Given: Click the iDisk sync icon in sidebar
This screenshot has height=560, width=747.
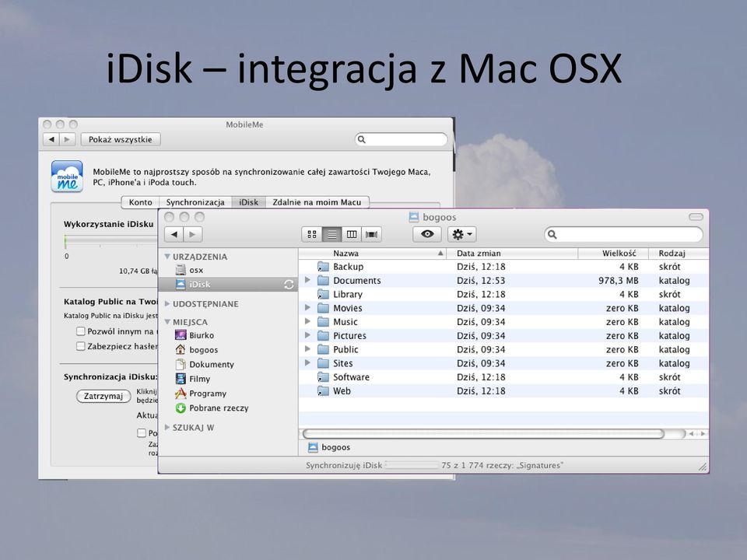Looking at the screenshot, I should click(289, 285).
